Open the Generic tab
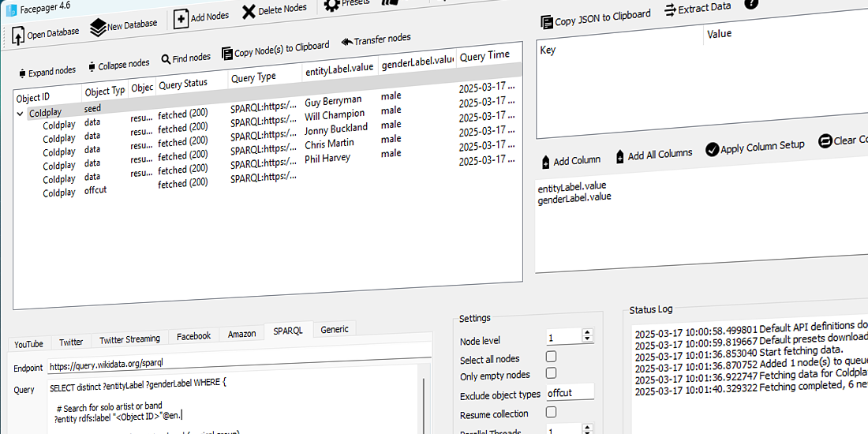Viewport: 868px width, 434px height. 335,329
